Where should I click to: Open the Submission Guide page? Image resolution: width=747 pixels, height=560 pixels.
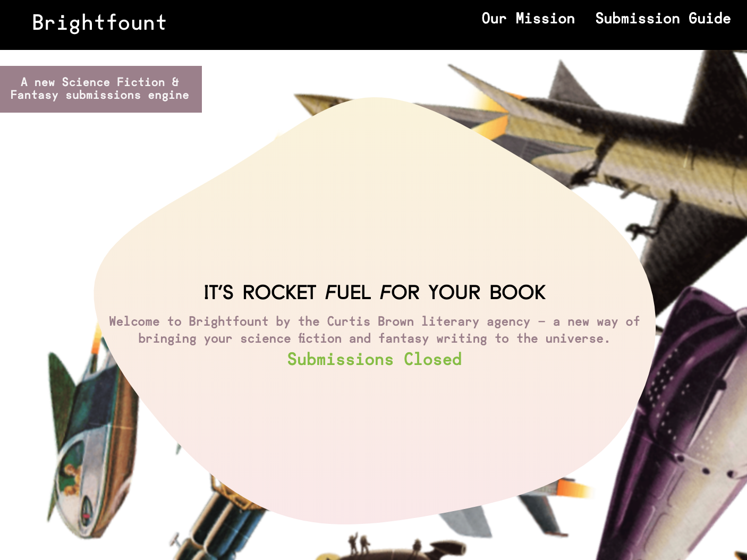click(x=663, y=19)
